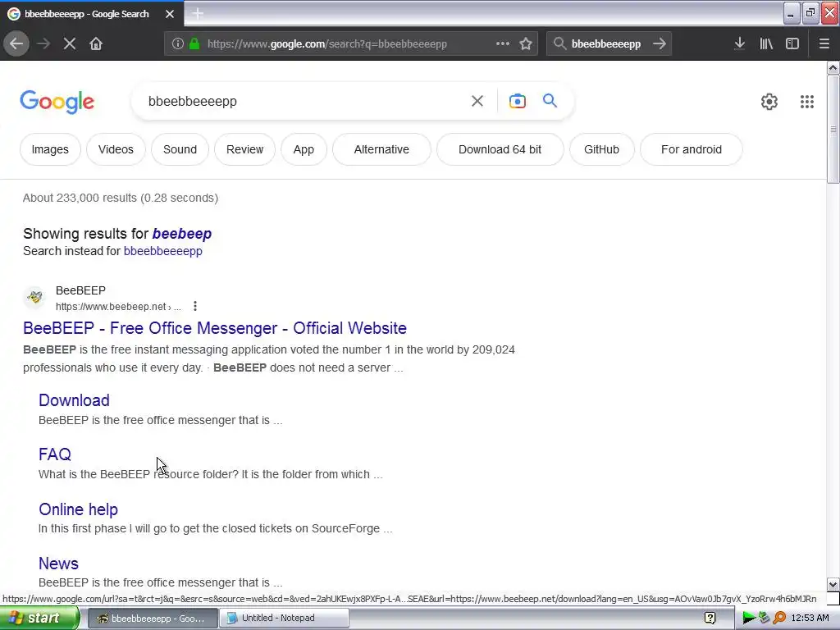Open the Online help sitelink

78,509
